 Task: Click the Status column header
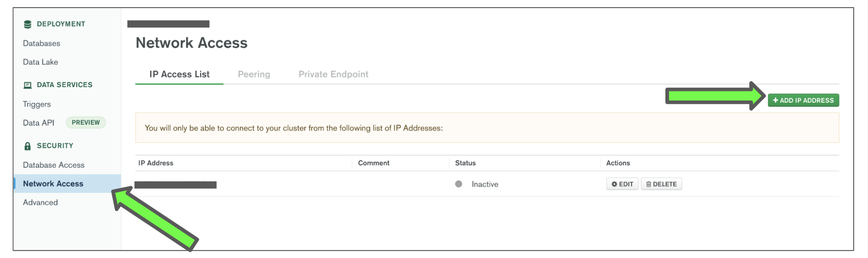[x=465, y=163]
